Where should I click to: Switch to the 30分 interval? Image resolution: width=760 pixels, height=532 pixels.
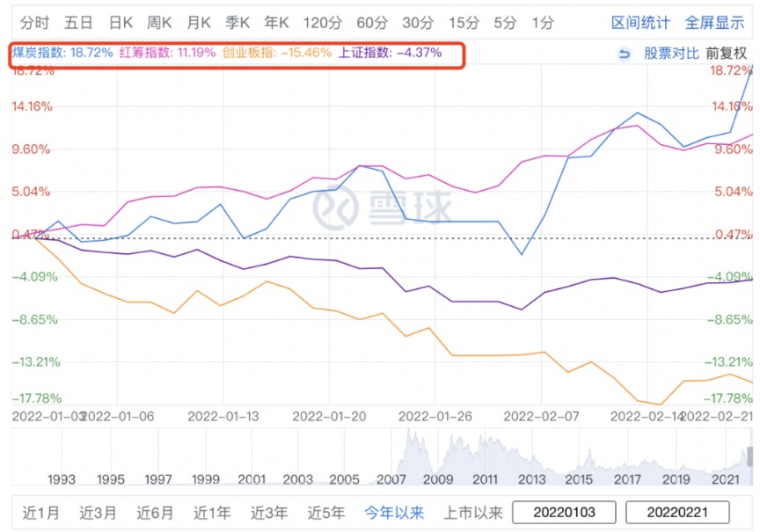click(418, 23)
